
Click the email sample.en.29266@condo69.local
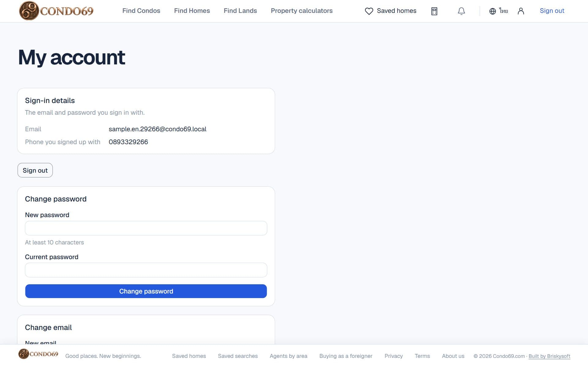coord(157,129)
